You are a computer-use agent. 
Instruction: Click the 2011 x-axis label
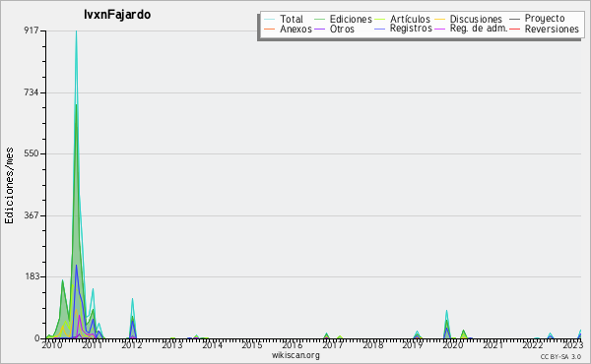(x=92, y=344)
